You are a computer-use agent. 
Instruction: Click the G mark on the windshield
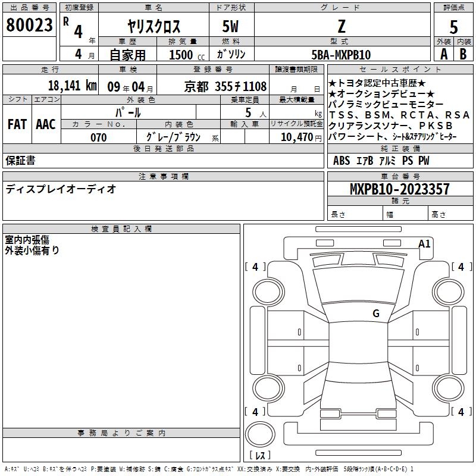click(x=376, y=314)
